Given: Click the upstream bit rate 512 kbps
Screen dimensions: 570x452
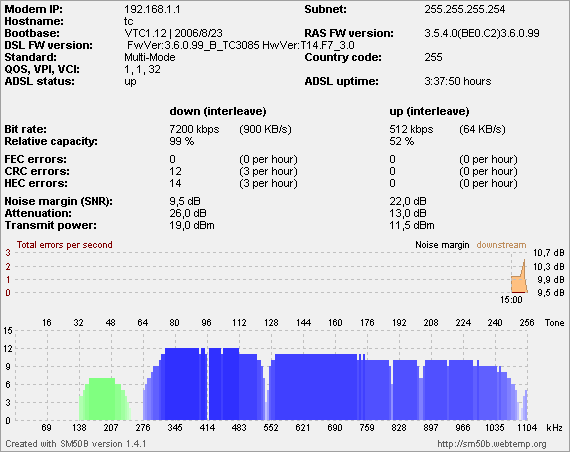Looking at the screenshot, I should (411, 129).
